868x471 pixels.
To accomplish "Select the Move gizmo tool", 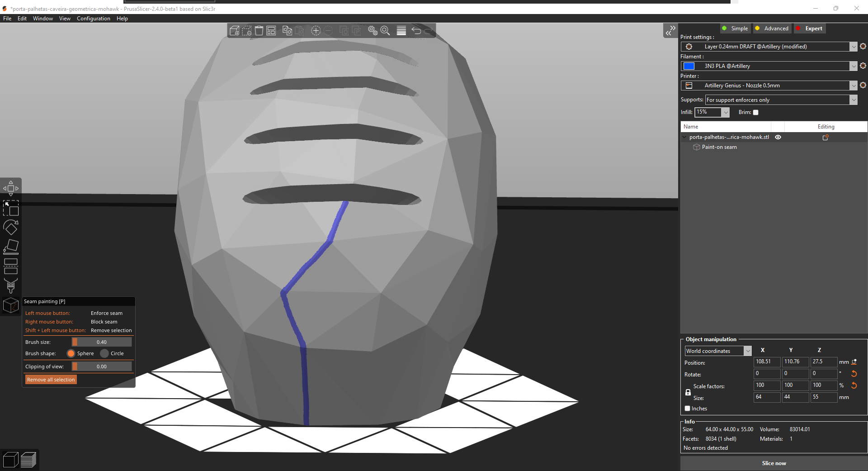I will tap(11, 188).
